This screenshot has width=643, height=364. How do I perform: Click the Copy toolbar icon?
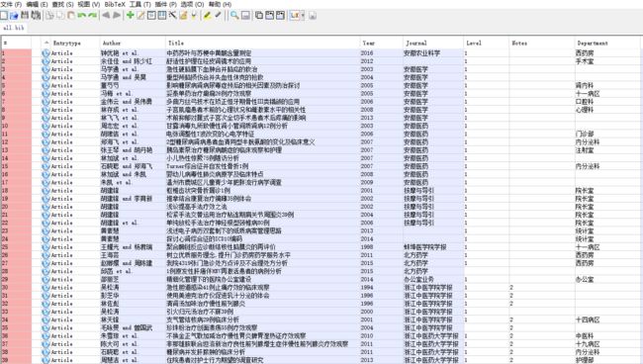(x=60, y=16)
